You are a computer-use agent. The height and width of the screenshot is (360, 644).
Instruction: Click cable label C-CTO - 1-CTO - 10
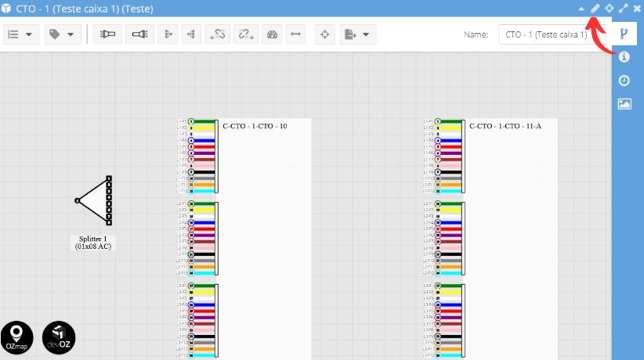[x=255, y=126]
